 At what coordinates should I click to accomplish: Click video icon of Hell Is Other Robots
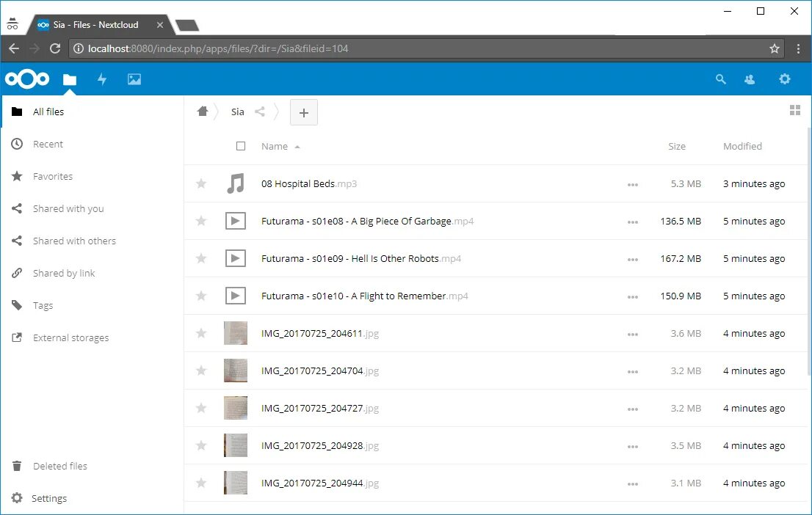pyautogui.click(x=236, y=258)
